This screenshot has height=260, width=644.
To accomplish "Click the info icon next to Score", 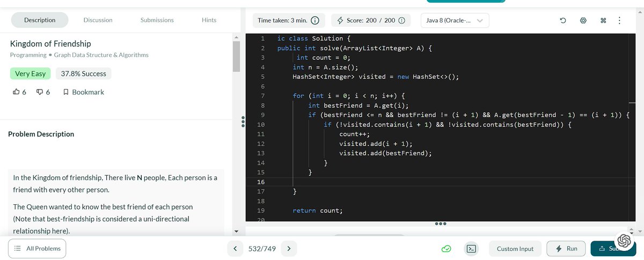I will [x=401, y=20].
